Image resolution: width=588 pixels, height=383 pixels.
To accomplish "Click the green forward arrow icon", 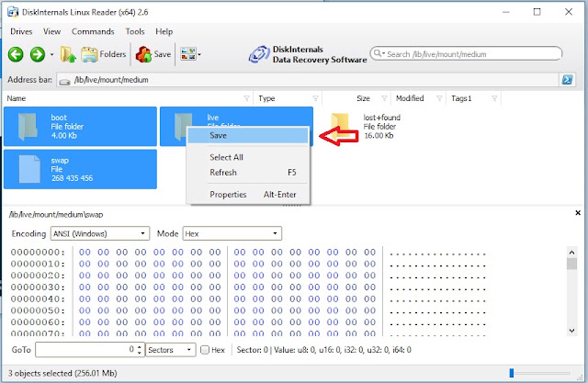I will (38, 54).
